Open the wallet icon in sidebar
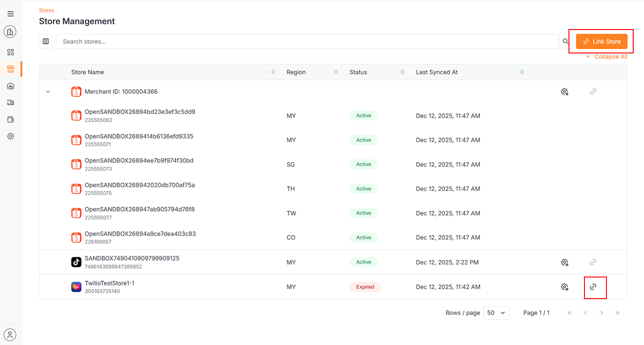This screenshot has height=345, width=644. 10,120
